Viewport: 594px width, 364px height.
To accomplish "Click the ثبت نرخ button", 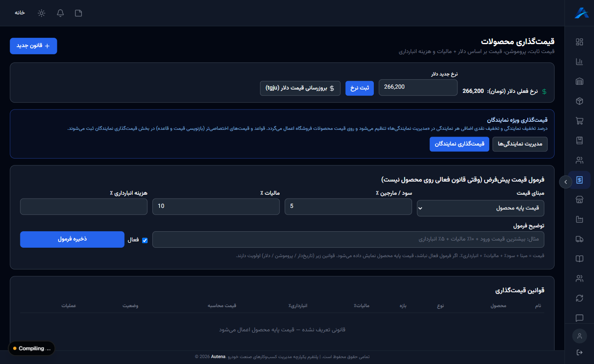I will click(359, 88).
